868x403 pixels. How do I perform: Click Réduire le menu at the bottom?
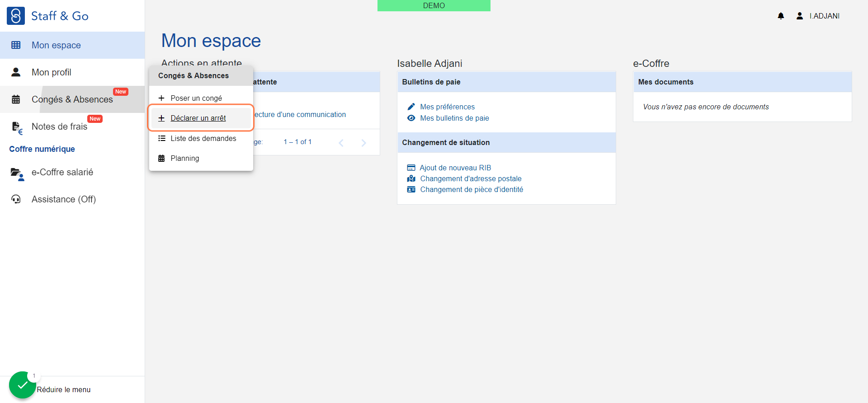(x=64, y=389)
